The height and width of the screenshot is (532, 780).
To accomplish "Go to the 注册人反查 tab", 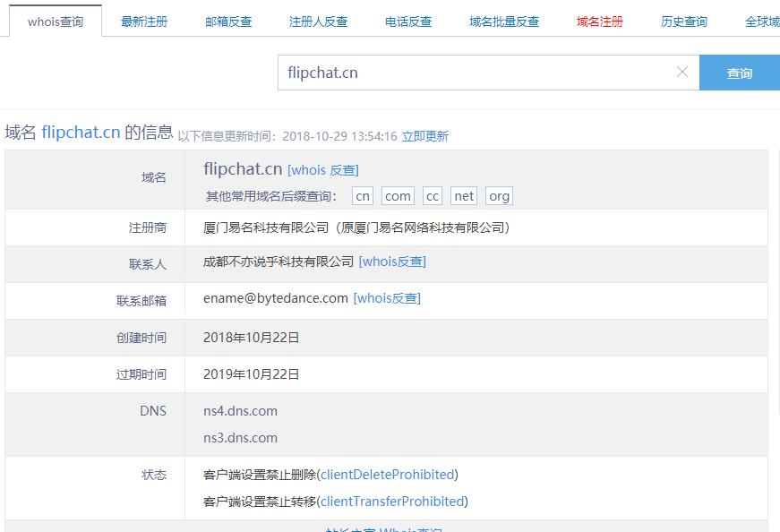I will click(x=318, y=21).
